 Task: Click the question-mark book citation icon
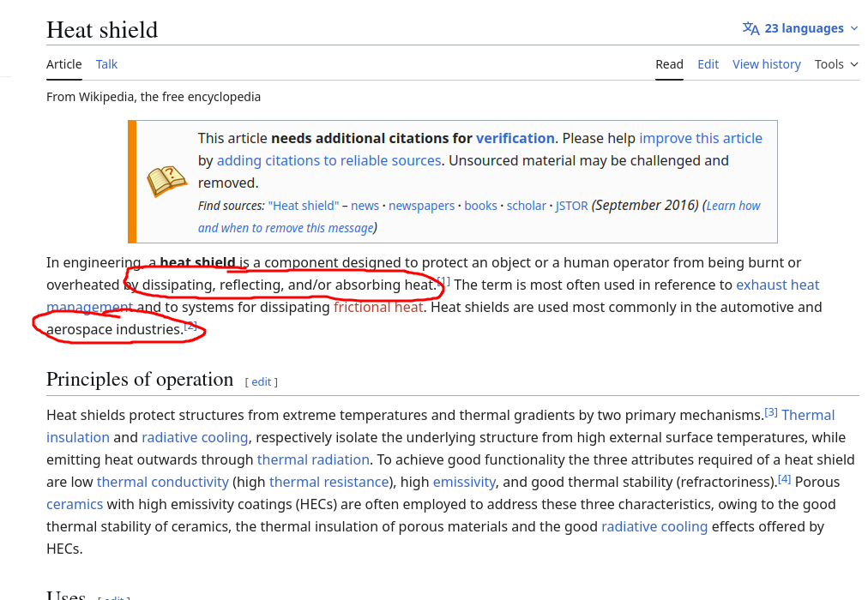click(166, 182)
